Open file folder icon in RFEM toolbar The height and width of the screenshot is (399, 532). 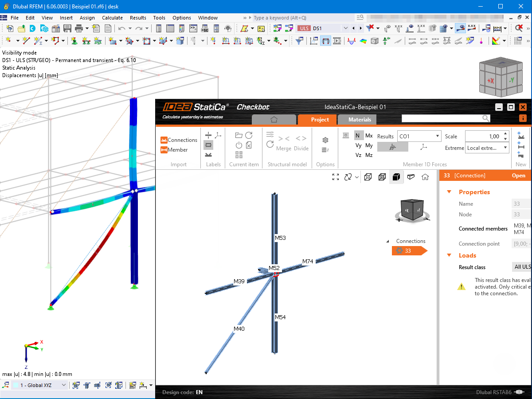click(x=21, y=28)
